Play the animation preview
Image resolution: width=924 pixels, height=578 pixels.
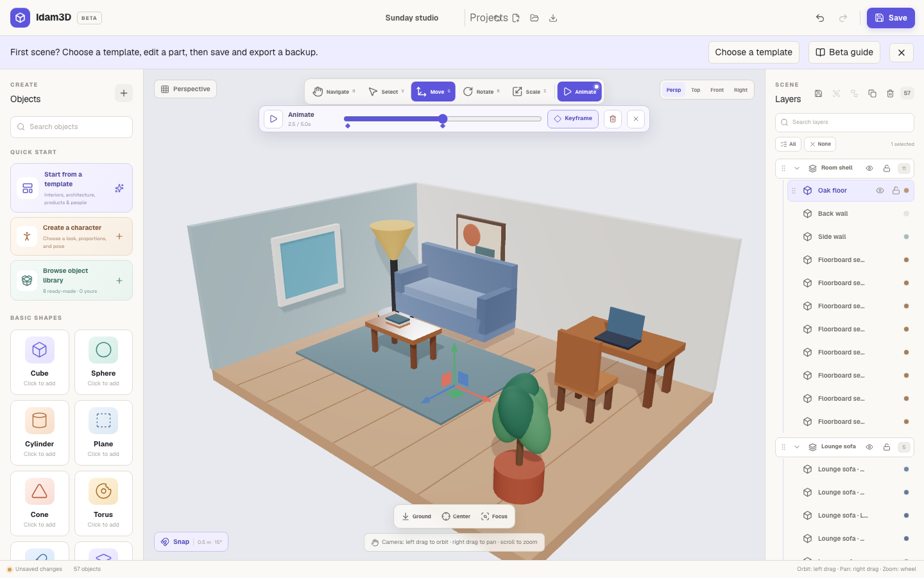tap(273, 119)
